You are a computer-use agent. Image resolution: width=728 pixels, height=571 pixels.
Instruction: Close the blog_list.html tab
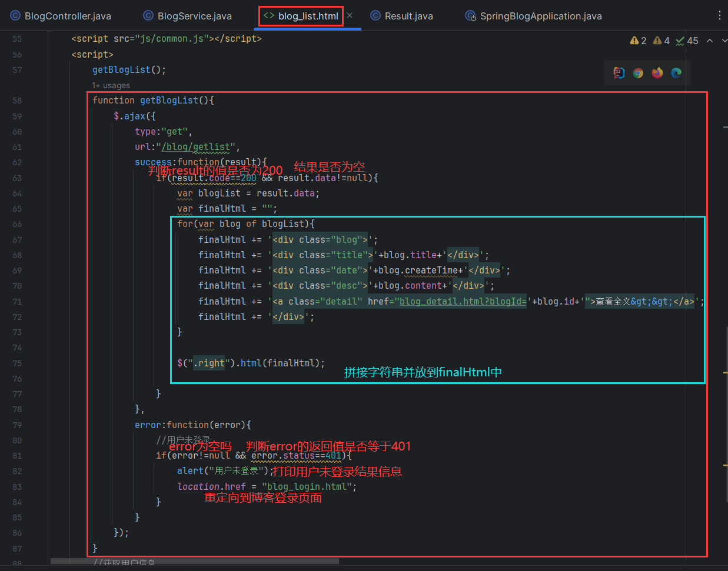pyautogui.click(x=350, y=15)
